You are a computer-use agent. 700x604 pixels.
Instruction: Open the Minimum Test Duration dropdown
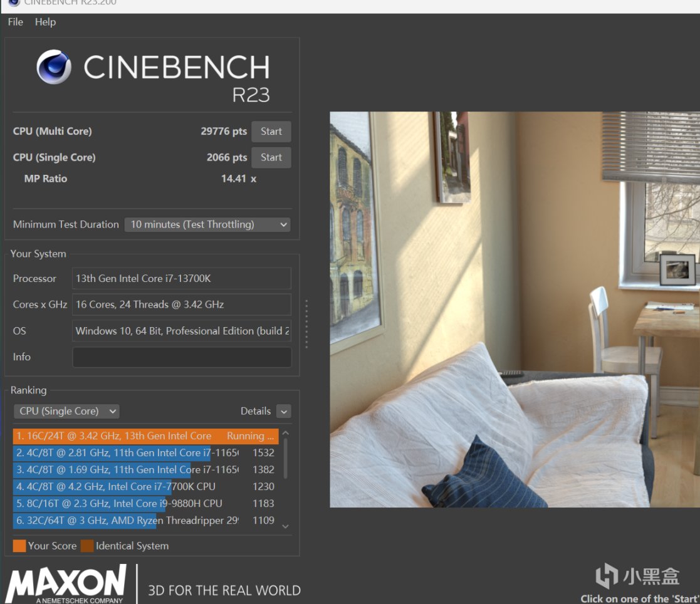click(207, 224)
